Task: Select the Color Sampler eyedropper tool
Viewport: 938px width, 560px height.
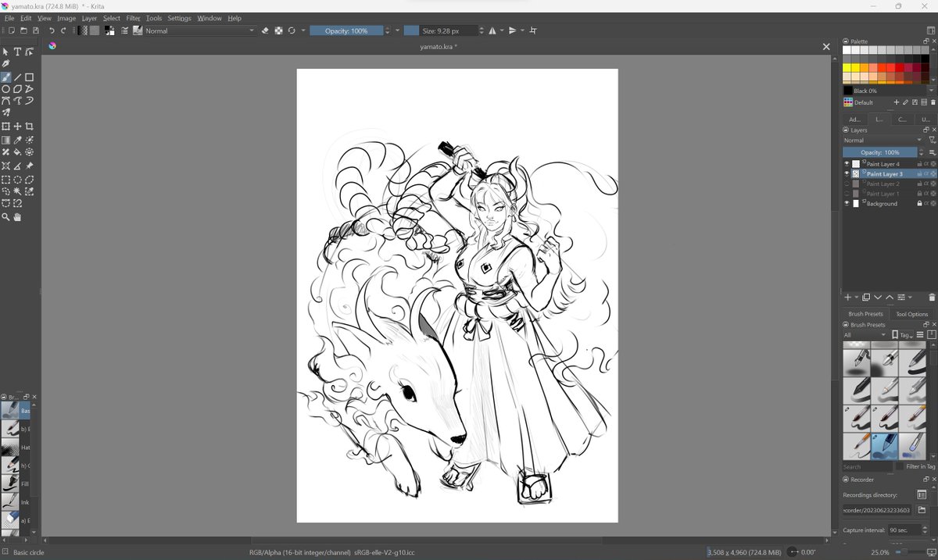Action: click(x=17, y=140)
